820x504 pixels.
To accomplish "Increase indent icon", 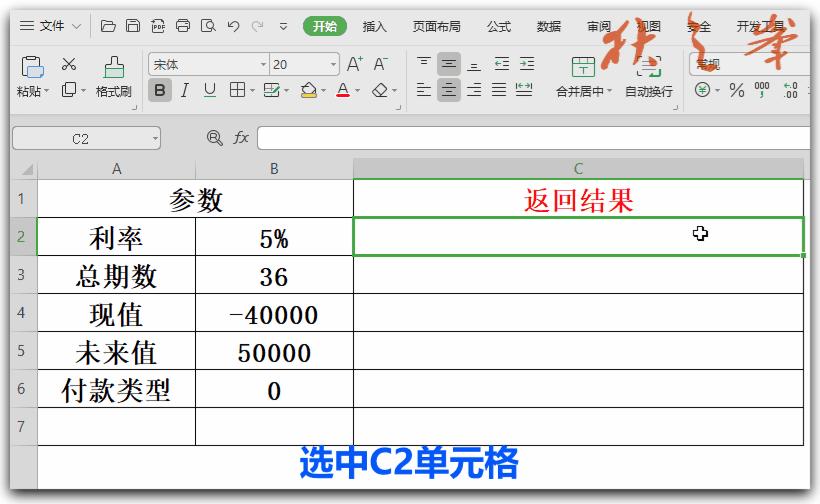I will pyautogui.click(x=527, y=64).
